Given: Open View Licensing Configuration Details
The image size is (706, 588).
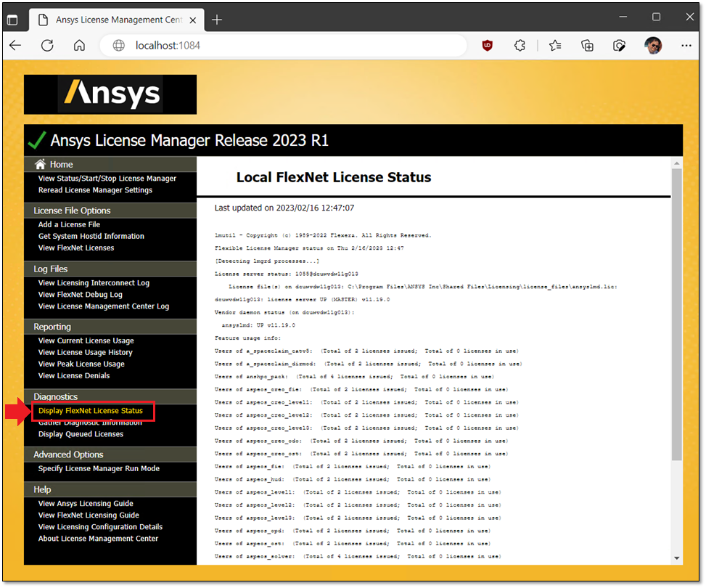Looking at the screenshot, I should click(100, 527).
